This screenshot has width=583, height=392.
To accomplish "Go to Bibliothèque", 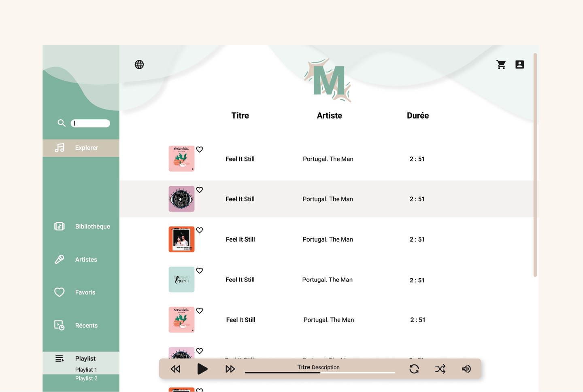I will tap(92, 227).
